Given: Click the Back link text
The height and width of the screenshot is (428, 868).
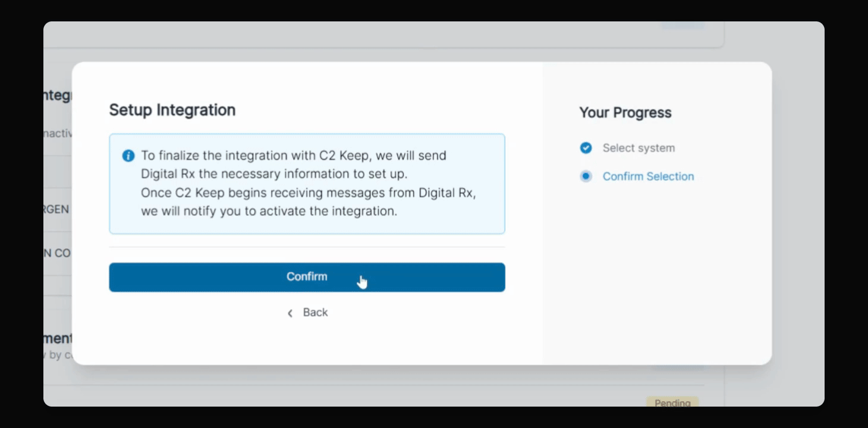Looking at the screenshot, I should 315,313.
